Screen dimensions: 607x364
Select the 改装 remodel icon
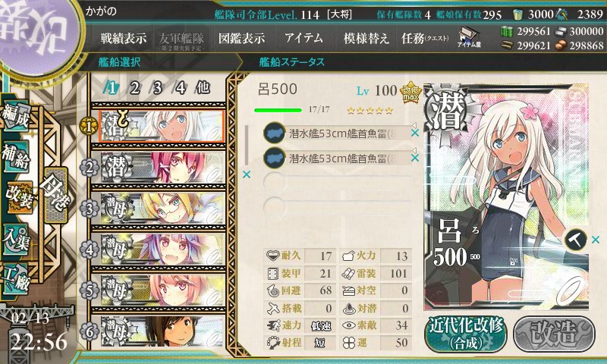click(18, 197)
